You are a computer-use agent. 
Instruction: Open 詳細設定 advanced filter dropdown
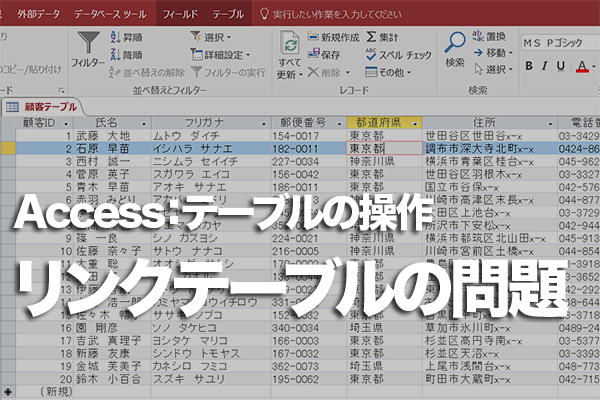[220, 55]
